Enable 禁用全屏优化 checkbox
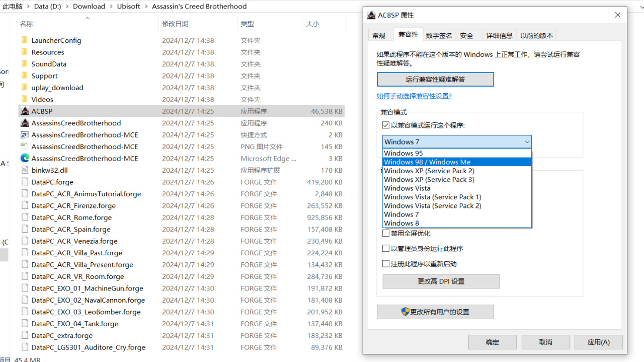Viewport: 644px width, 362px height. (386, 233)
